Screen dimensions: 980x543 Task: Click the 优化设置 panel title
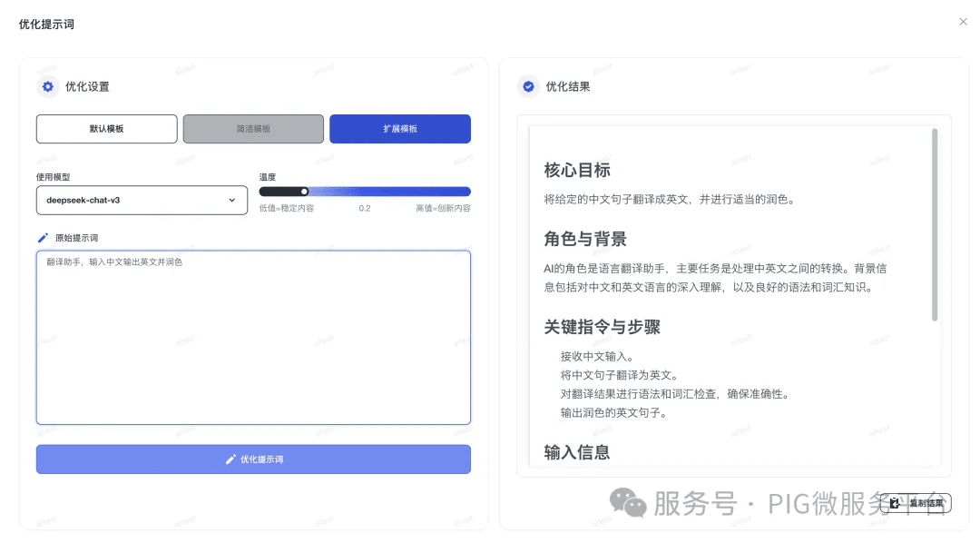87,87
